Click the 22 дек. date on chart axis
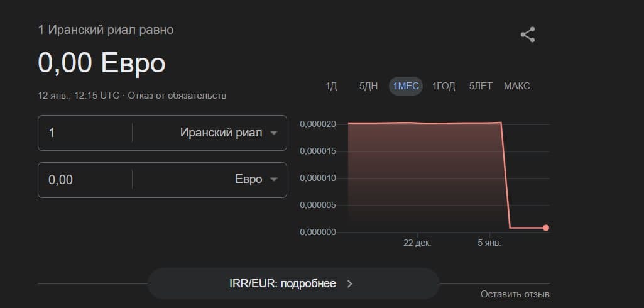Screen dimensions: 644x308 pos(417,243)
